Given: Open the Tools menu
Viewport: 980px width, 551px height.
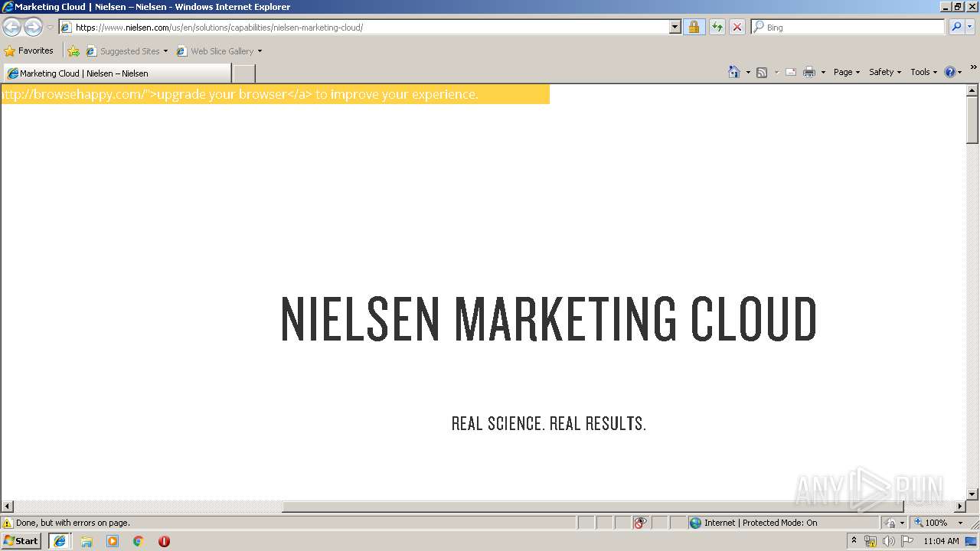Looking at the screenshot, I should 923,72.
